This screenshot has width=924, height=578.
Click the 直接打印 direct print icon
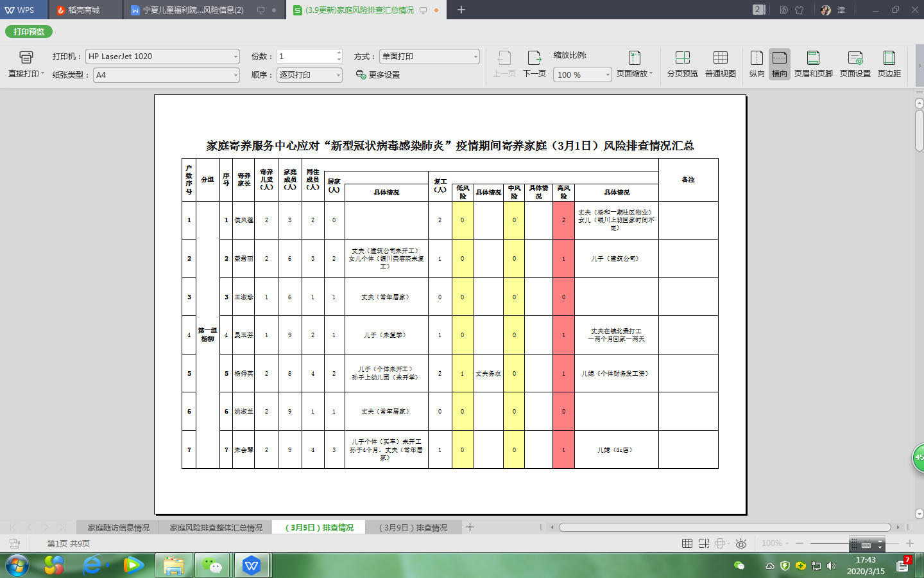click(x=26, y=58)
